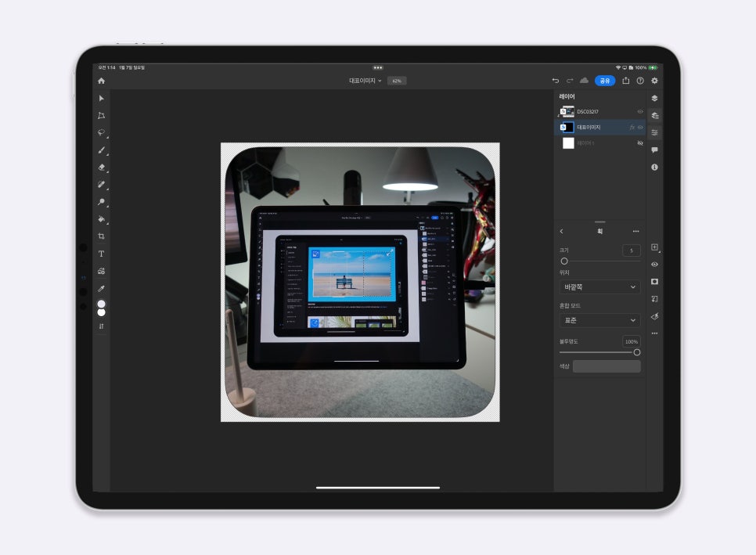Image resolution: width=756 pixels, height=555 pixels.
Task: Select the Move tool arrow
Action: [101, 99]
